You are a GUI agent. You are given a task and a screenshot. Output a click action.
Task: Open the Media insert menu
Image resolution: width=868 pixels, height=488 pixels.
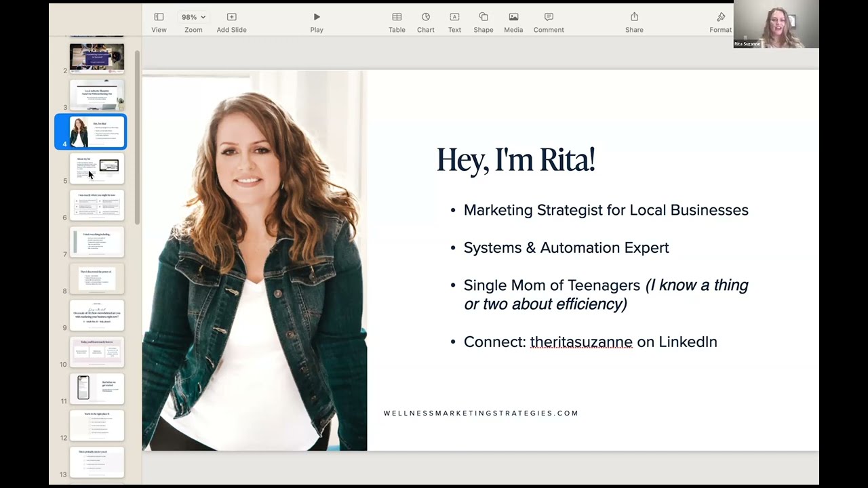[513, 22]
